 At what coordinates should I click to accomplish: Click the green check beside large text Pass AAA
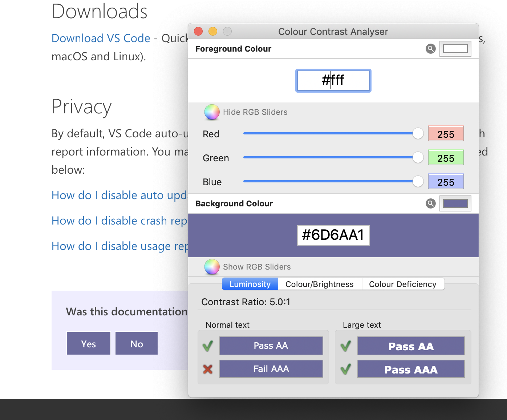point(345,369)
